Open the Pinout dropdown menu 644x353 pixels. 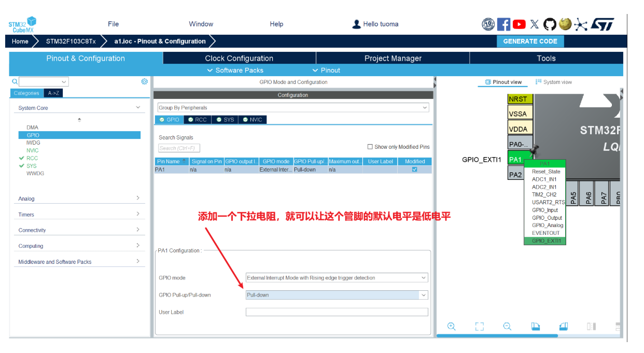pyautogui.click(x=326, y=70)
